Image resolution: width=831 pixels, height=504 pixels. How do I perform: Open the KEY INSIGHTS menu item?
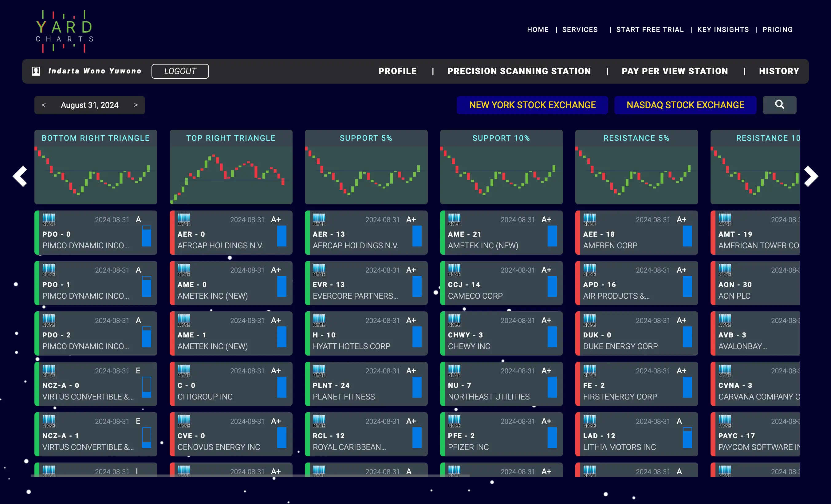[x=723, y=30]
